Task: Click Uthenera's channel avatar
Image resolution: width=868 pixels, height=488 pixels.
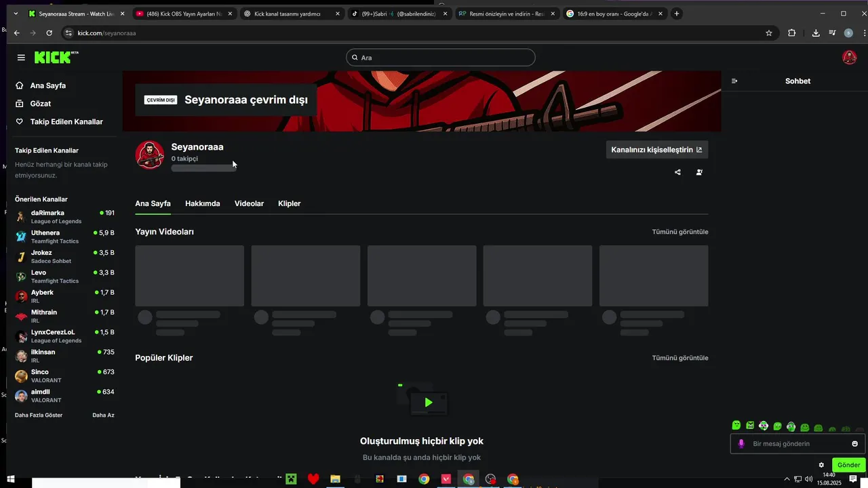Action: [x=21, y=237]
